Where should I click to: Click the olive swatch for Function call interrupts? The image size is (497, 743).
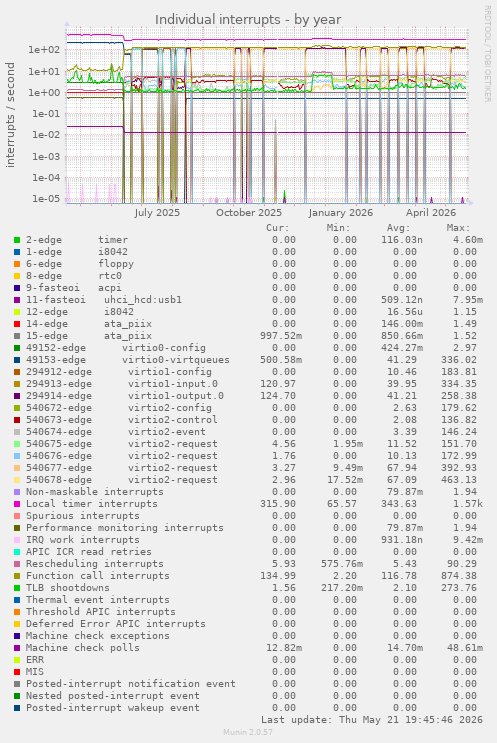(17, 576)
